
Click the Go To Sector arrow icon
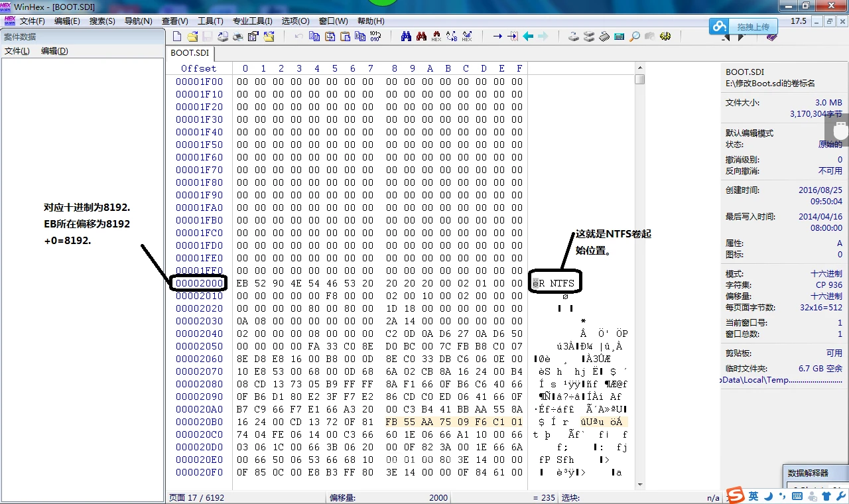pyautogui.click(x=513, y=36)
